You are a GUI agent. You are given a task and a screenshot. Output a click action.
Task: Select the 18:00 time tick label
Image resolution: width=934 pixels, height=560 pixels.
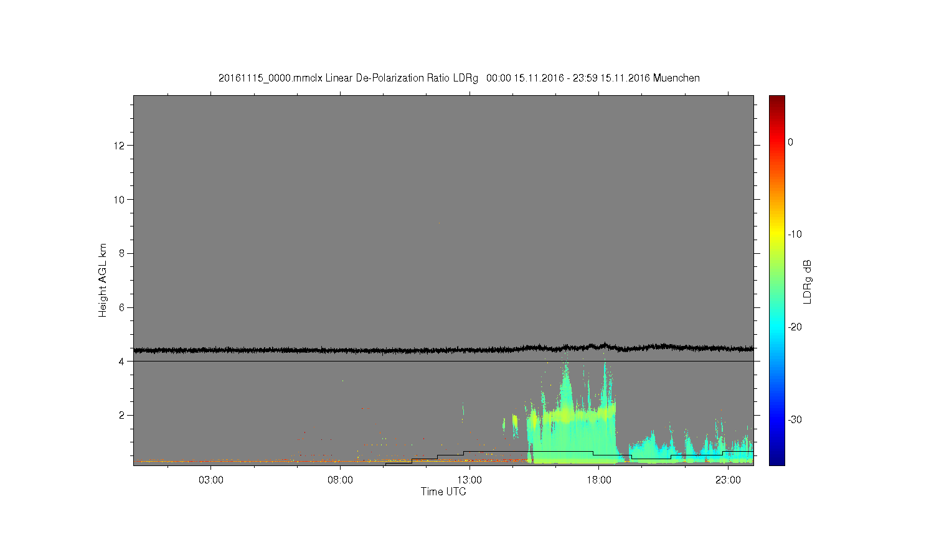coord(598,480)
